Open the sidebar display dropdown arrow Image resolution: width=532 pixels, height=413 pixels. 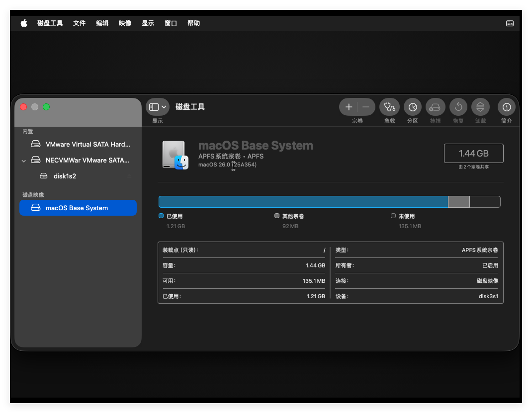pos(164,107)
